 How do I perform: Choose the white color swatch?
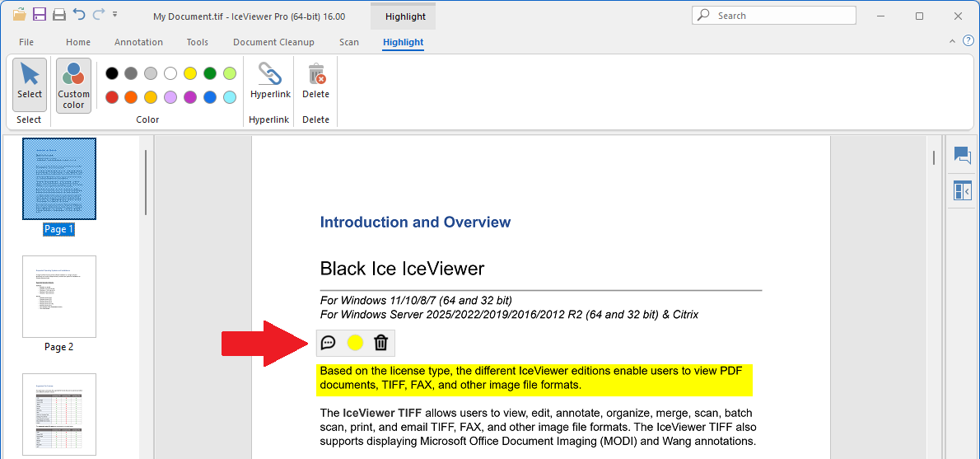(x=170, y=73)
